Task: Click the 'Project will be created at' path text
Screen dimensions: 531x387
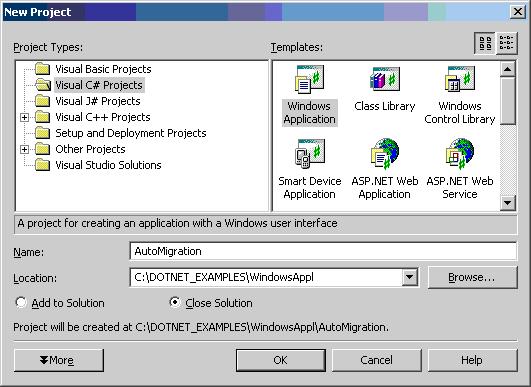Action: click(x=201, y=327)
